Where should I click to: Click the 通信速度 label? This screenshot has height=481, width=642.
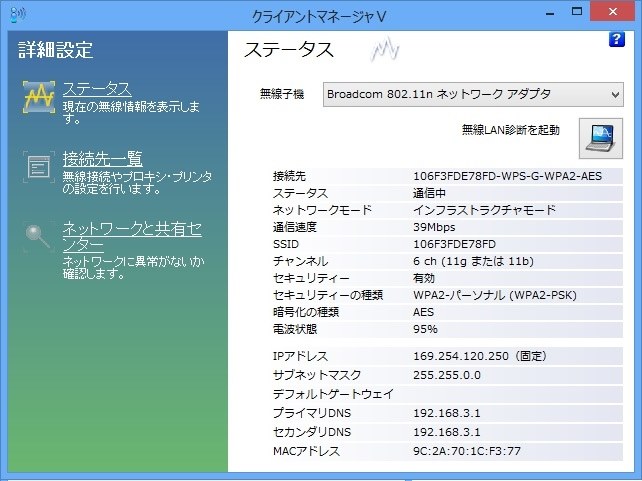(295, 227)
